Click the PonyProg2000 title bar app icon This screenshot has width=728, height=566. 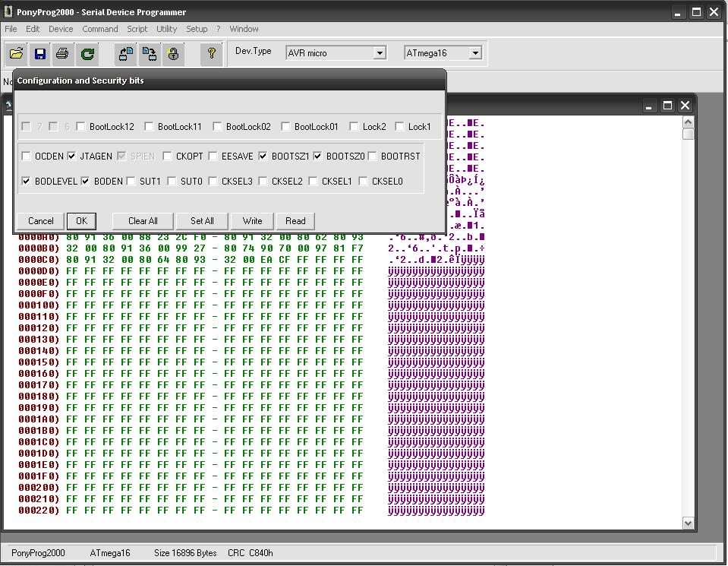(8, 11)
